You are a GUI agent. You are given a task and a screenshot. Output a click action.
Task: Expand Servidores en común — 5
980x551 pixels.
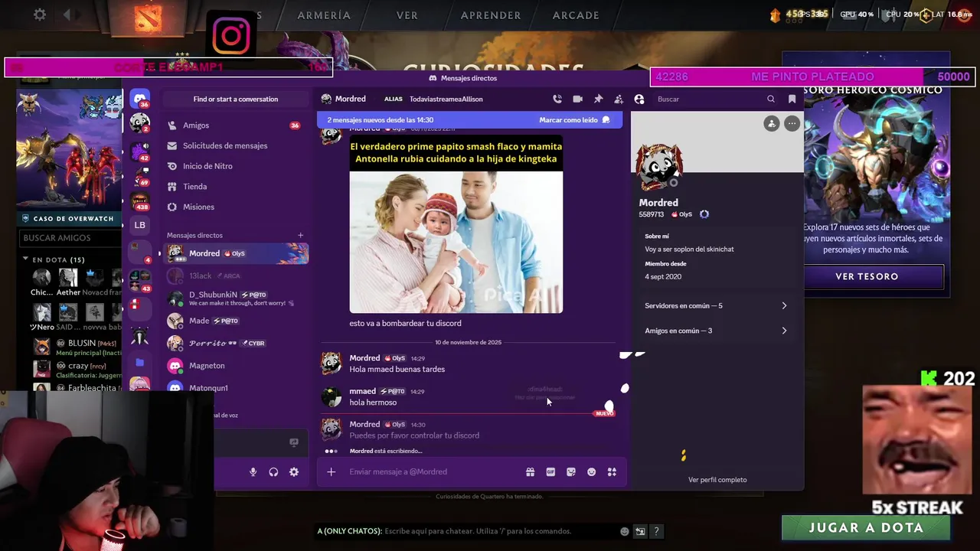(x=716, y=306)
